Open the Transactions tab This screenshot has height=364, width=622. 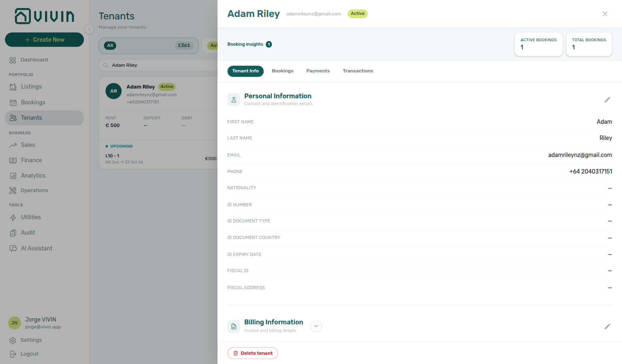[x=358, y=71]
